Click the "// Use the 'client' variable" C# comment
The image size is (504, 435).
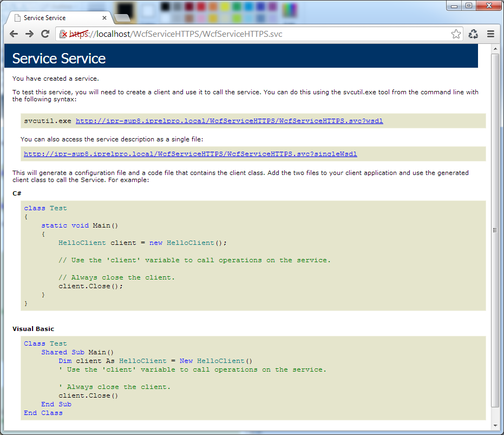pos(194,260)
